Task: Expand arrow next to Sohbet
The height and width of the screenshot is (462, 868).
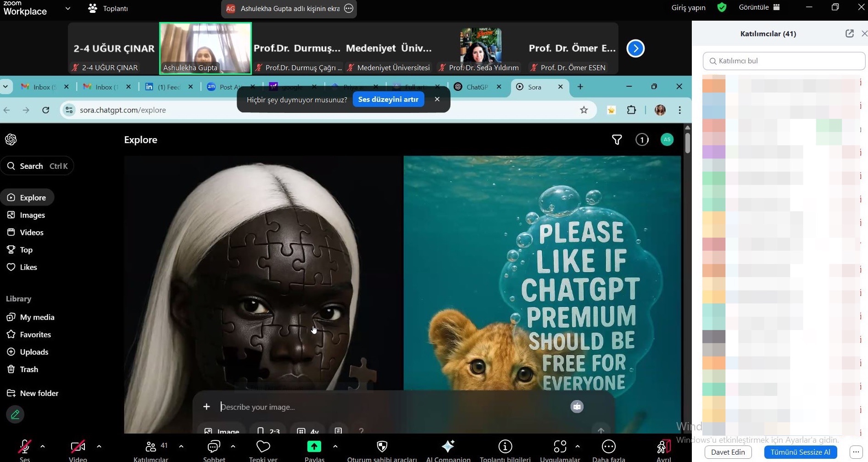Action: pos(233,446)
